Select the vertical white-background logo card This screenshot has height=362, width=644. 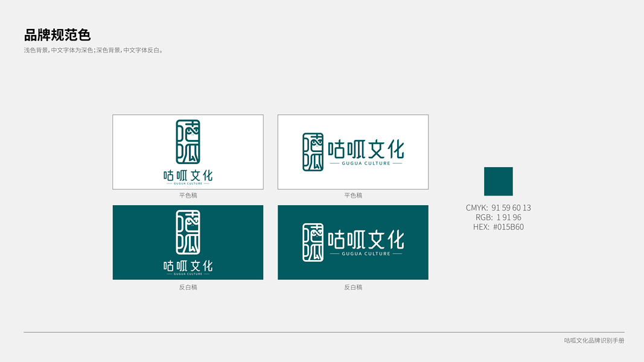point(188,152)
